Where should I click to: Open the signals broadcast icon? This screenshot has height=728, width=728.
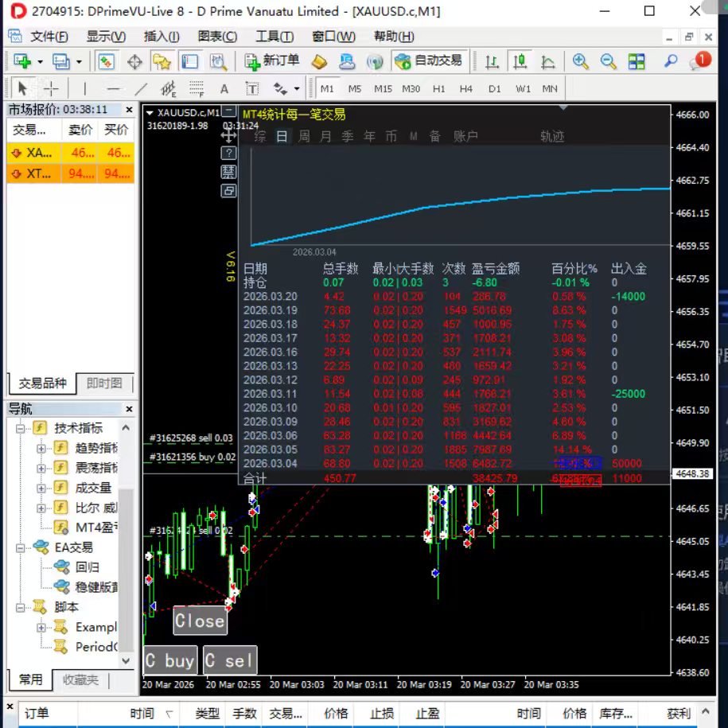click(x=375, y=61)
